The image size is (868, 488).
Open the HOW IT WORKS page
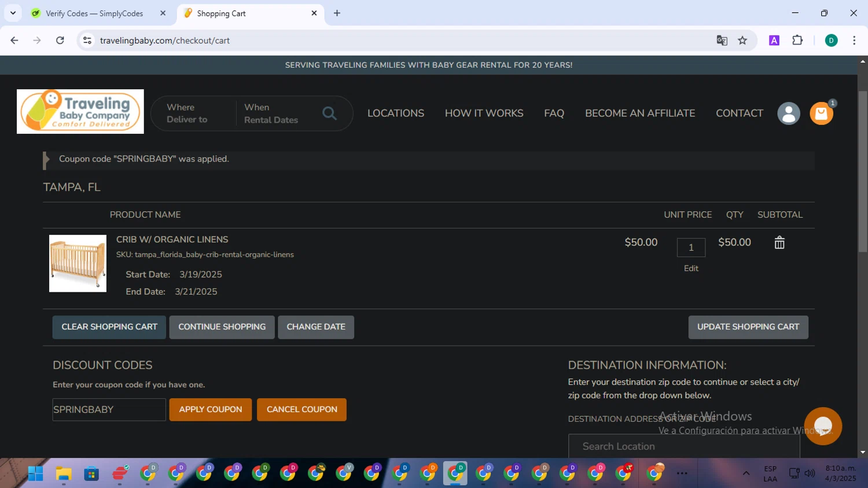[x=484, y=113]
